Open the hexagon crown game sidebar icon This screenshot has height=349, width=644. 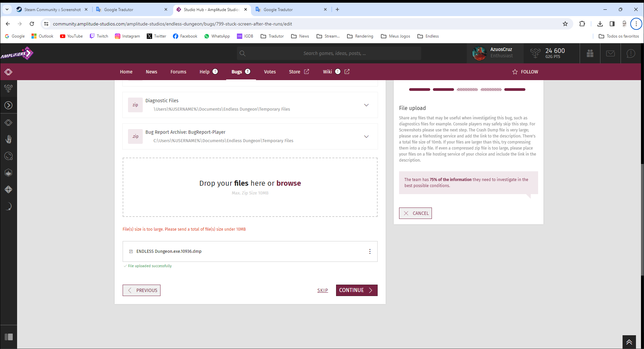8,173
